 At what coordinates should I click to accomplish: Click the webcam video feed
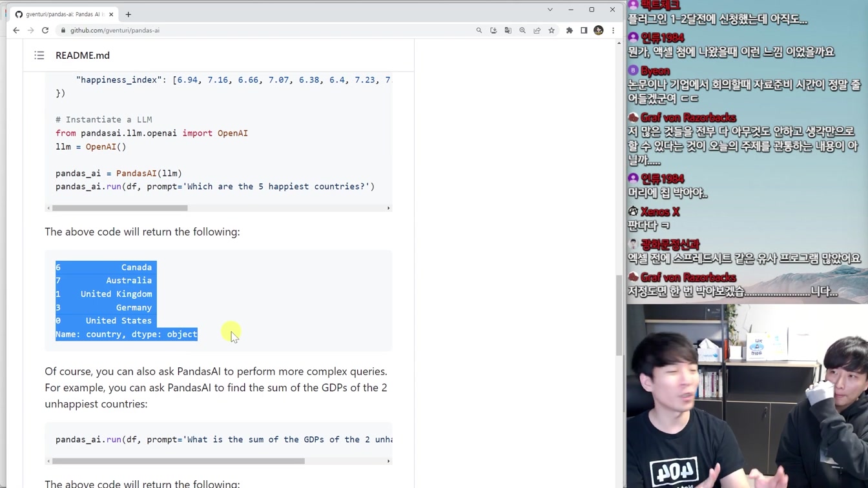pyautogui.click(x=747, y=396)
